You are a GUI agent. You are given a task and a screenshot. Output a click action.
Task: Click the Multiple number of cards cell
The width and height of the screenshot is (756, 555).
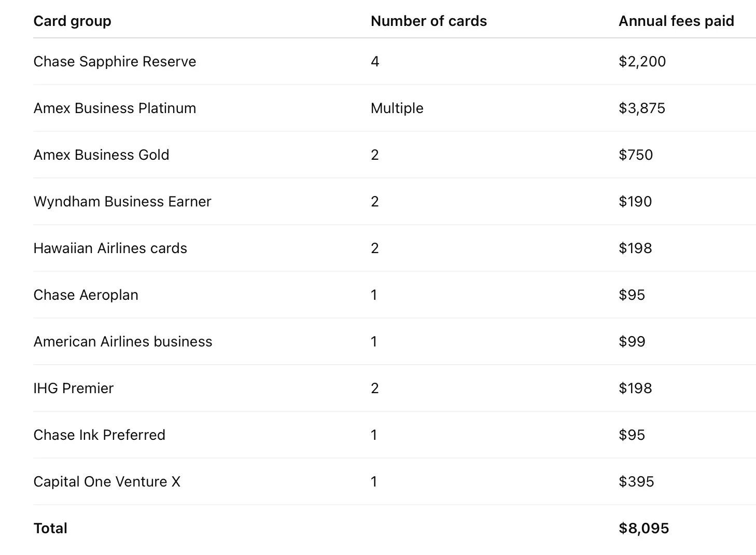click(397, 108)
